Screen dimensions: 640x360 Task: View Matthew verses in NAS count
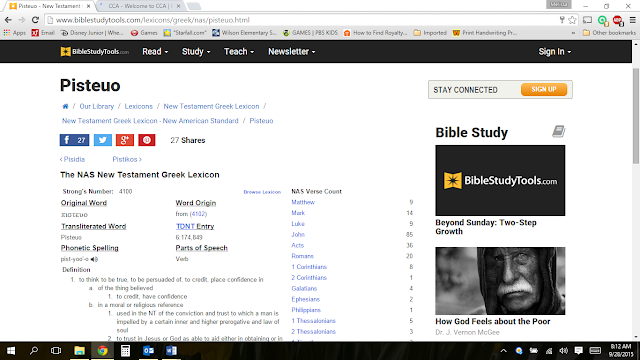[x=303, y=202]
